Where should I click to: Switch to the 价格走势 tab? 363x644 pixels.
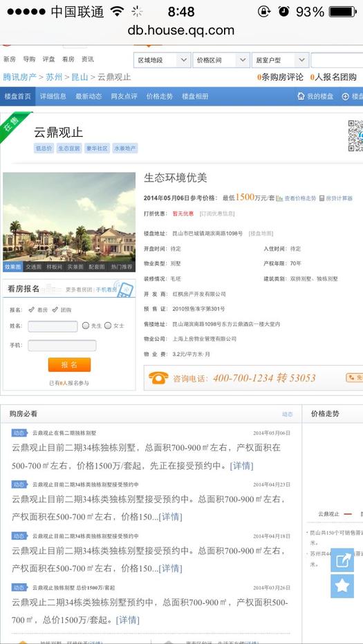point(160,97)
